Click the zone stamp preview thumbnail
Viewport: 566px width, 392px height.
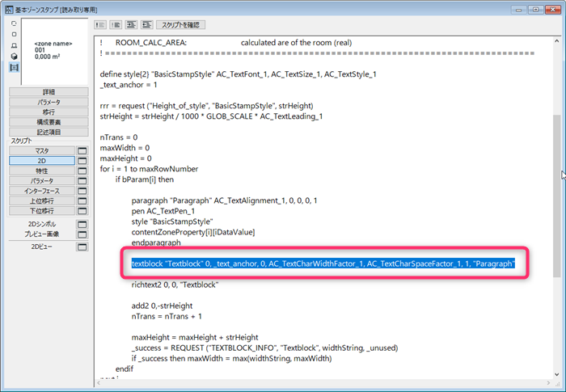[54, 51]
